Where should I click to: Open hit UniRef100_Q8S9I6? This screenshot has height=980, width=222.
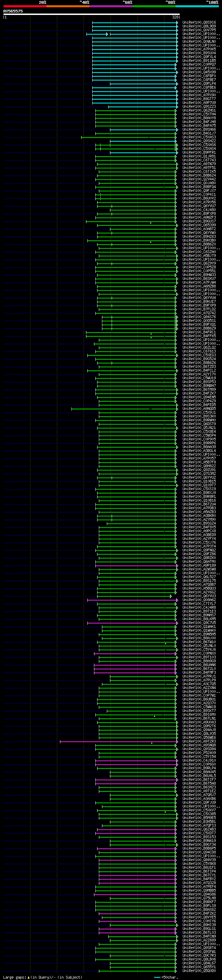(x=199, y=23)
